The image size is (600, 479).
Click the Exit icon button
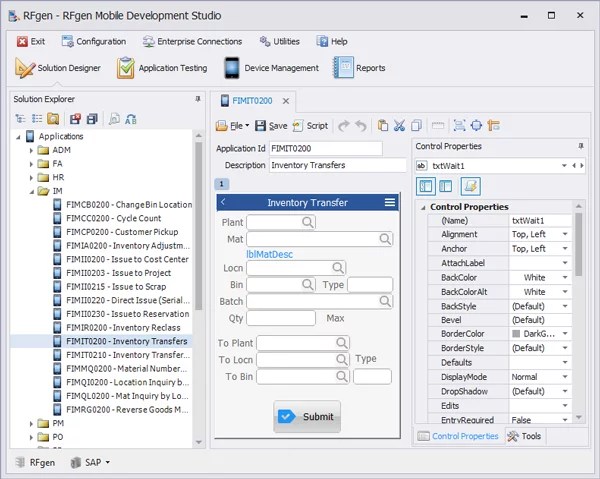point(31,41)
